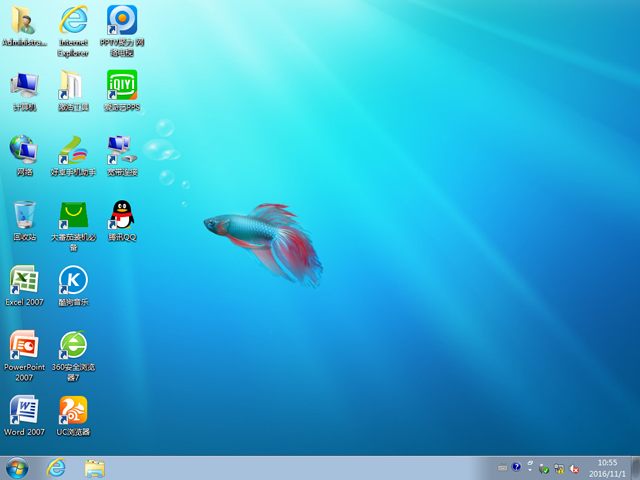Viewport: 640px width, 480px height.
Task: Open Windows Explorer from the taskbar
Action: [x=95, y=467]
